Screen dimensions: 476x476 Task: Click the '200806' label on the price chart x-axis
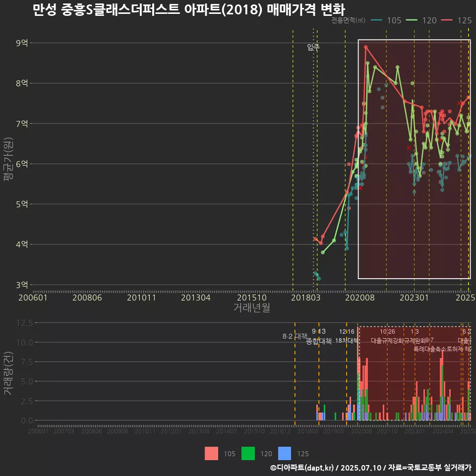click(x=87, y=297)
